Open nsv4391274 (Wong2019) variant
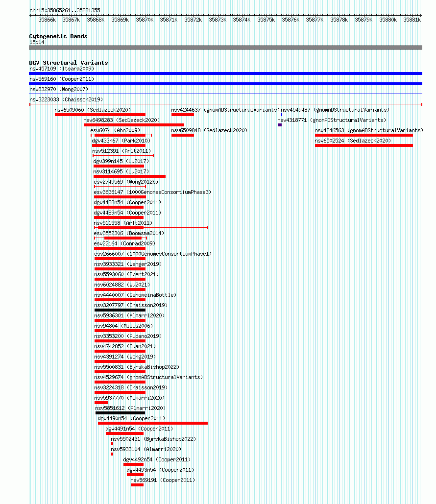436x504 pixels. pos(125,357)
